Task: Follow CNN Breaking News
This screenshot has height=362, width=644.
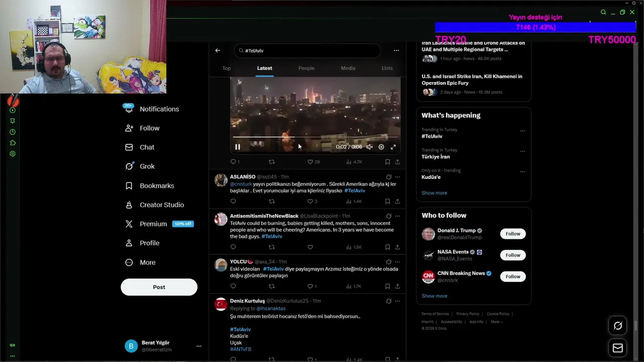Action: tap(513, 277)
